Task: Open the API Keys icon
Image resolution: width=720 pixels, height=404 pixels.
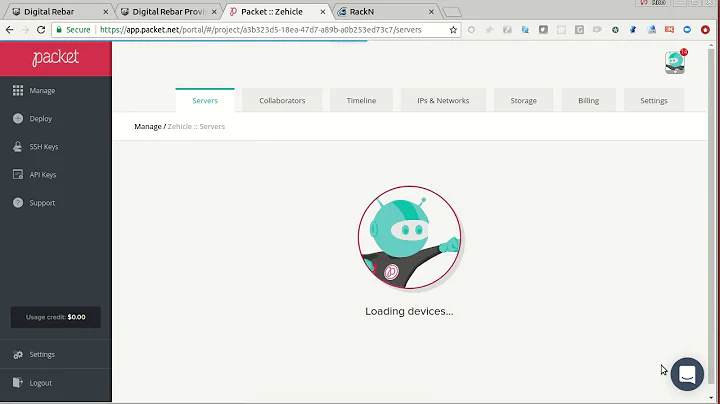Action: click(x=18, y=174)
